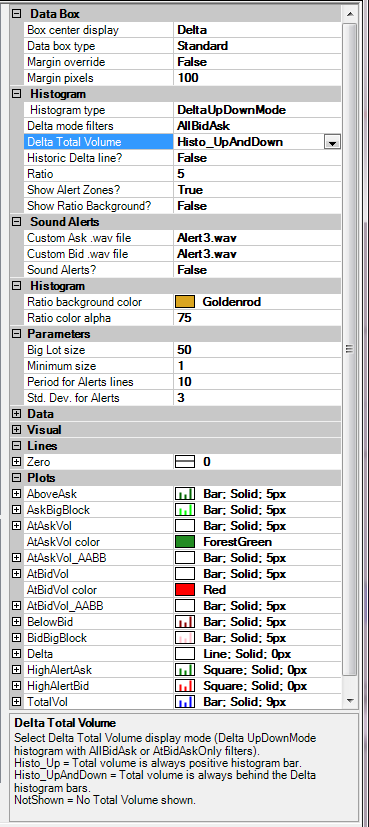
Task: Click the Zero line style icon
Action: click(x=185, y=462)
